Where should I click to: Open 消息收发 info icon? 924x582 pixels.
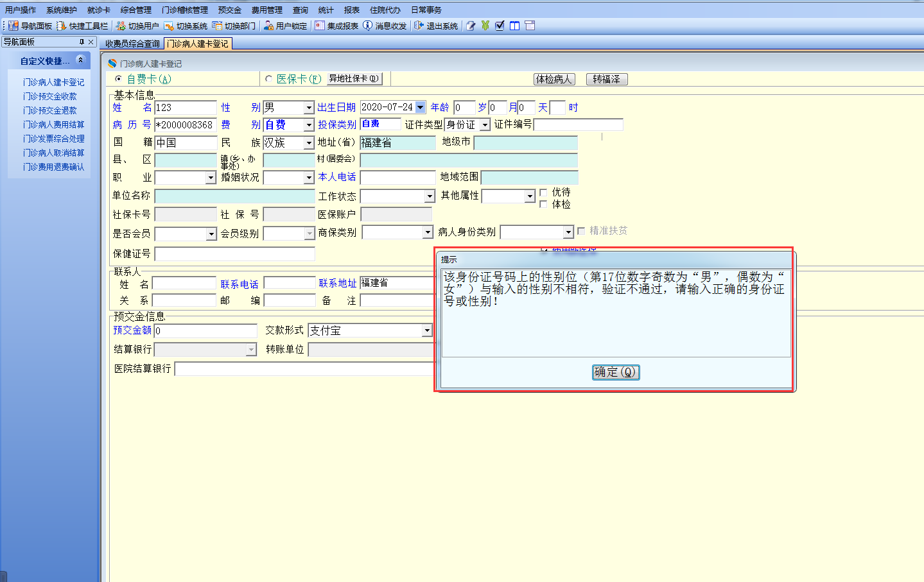368,26
